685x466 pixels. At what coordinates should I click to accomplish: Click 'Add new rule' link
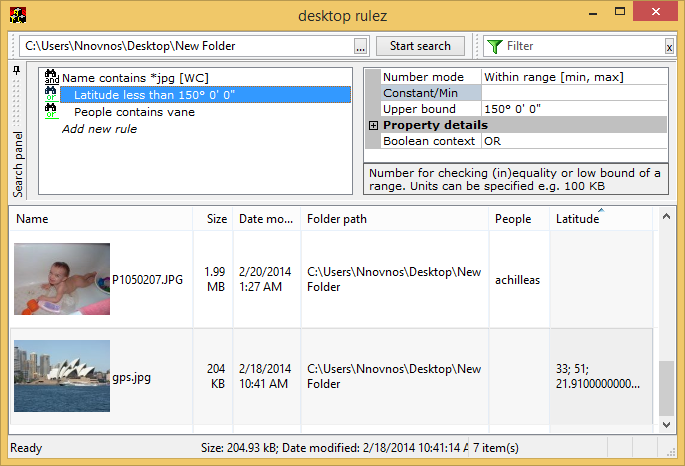pyautogui.click(x=99, y=129)
